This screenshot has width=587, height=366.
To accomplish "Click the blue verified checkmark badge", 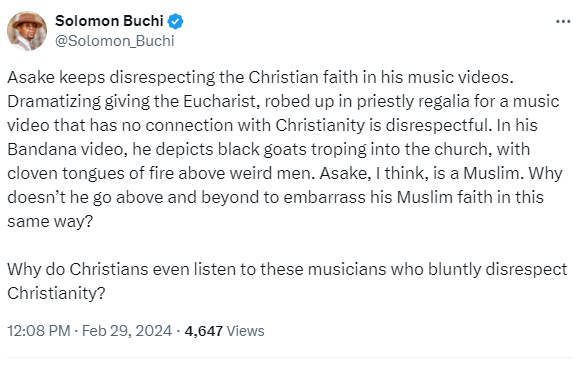I will coord(175,21).
